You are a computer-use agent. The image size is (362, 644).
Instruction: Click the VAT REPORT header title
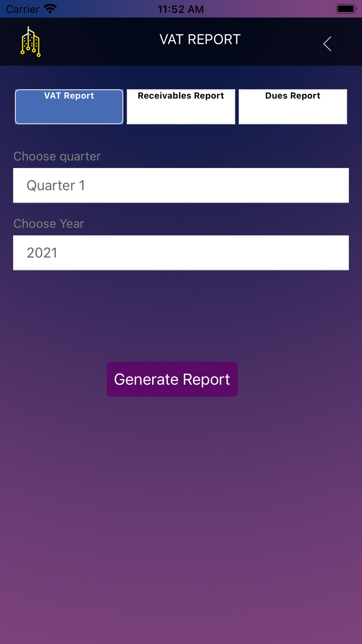tap(200, 39)
